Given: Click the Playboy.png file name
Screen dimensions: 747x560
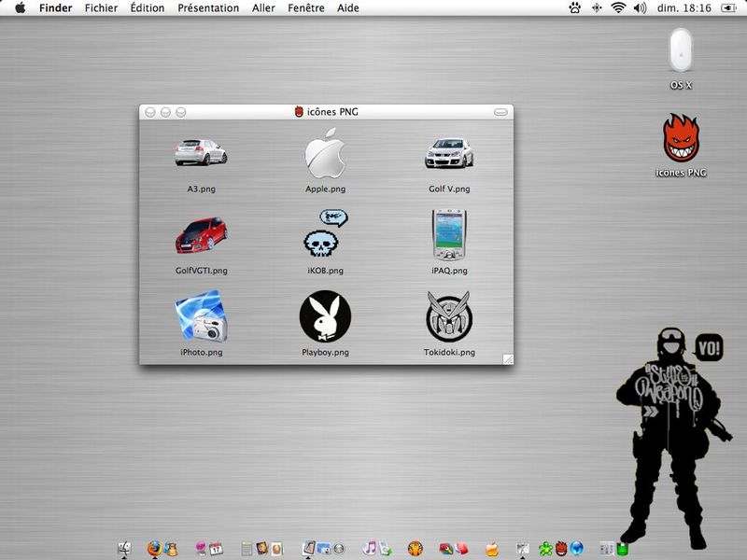Looking at the screenshot, I should [325, 353].
